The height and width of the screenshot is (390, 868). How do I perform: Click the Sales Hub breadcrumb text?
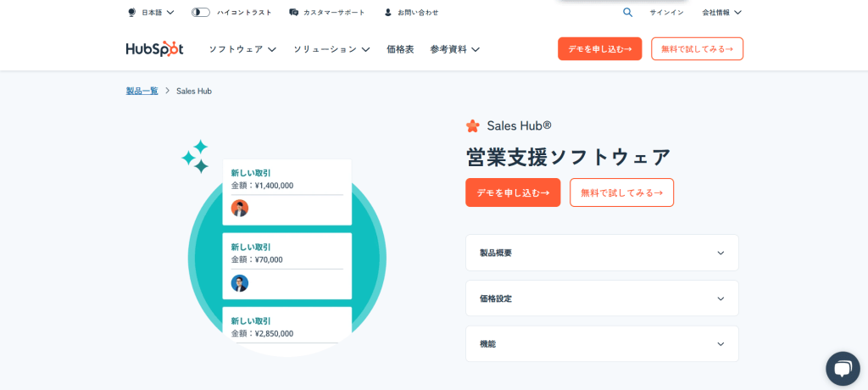pos(194,91)
